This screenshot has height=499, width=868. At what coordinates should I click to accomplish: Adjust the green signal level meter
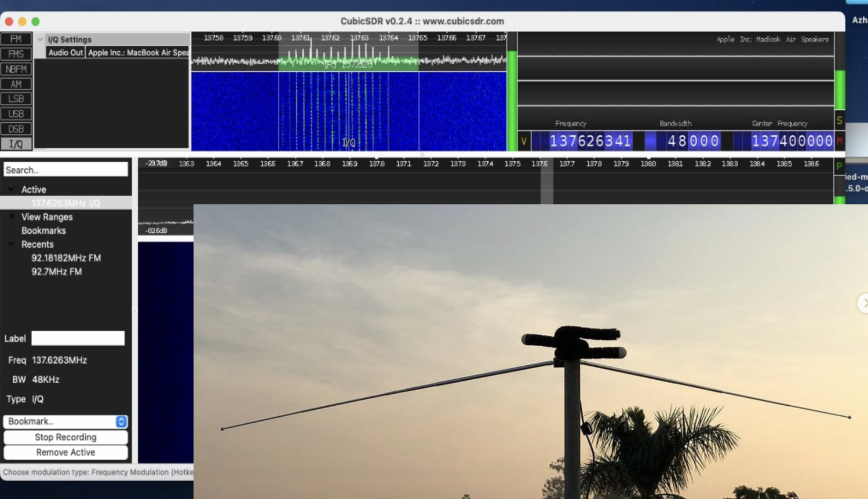click(512, 101)
